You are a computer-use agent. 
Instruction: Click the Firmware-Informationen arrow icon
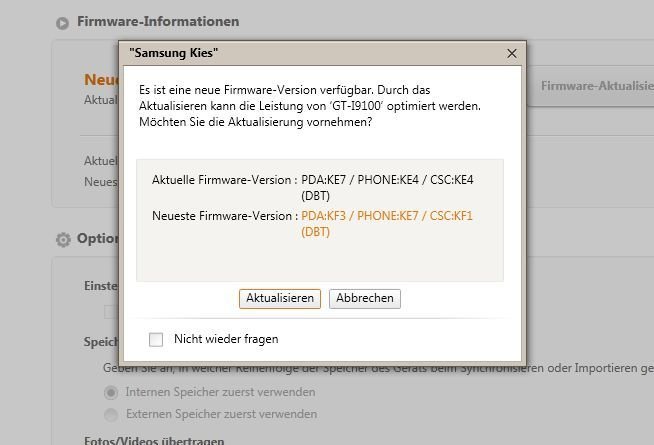(63, 23)
